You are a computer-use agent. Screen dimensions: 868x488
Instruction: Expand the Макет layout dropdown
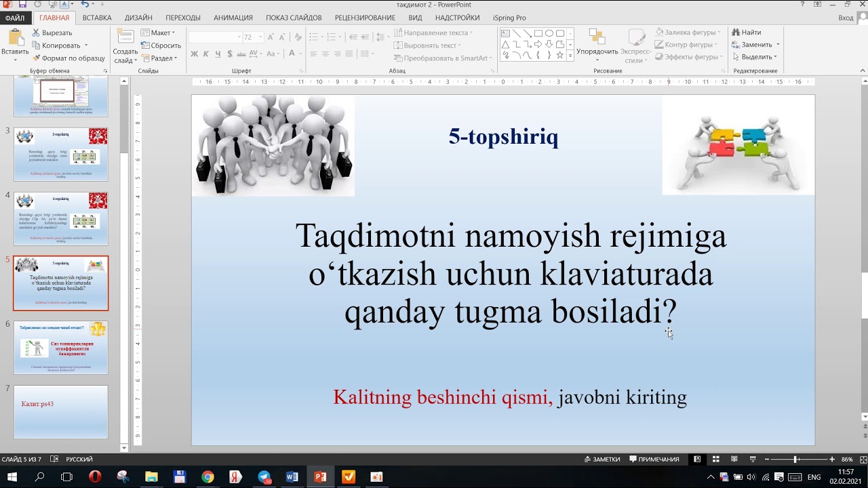point(158,33)
